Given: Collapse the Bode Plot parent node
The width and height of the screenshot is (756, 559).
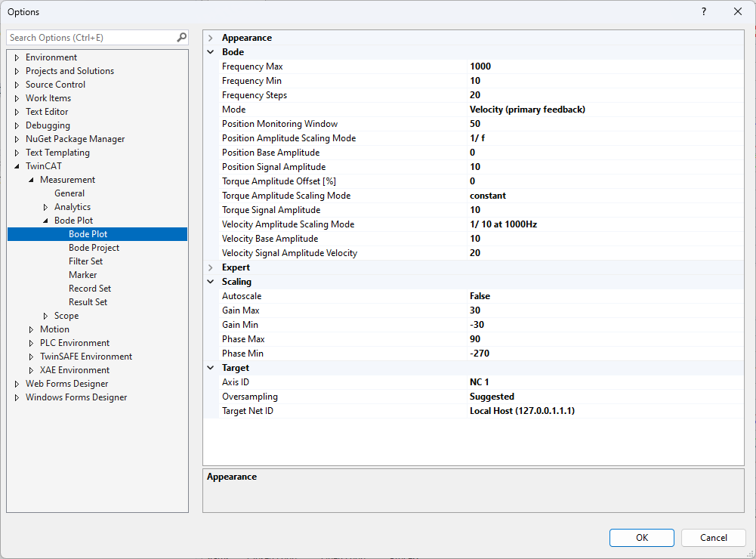Looking at the screenshot, I should pos(46,221).
